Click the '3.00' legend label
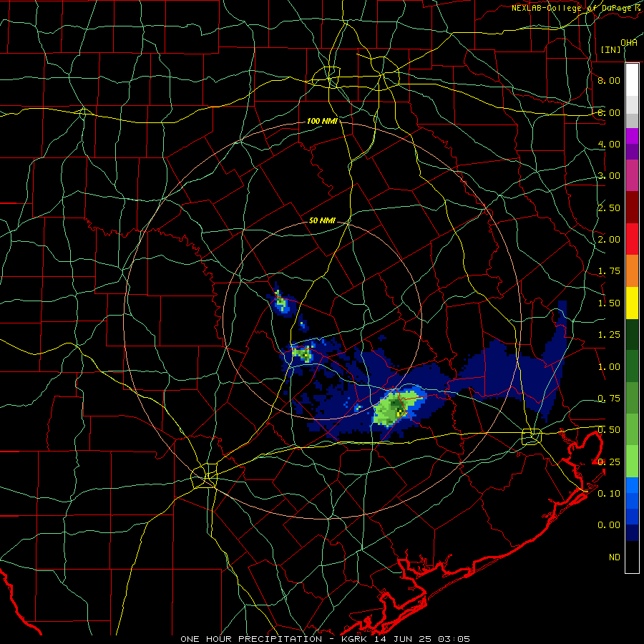 pyautogui.click(x=609, y=176)
